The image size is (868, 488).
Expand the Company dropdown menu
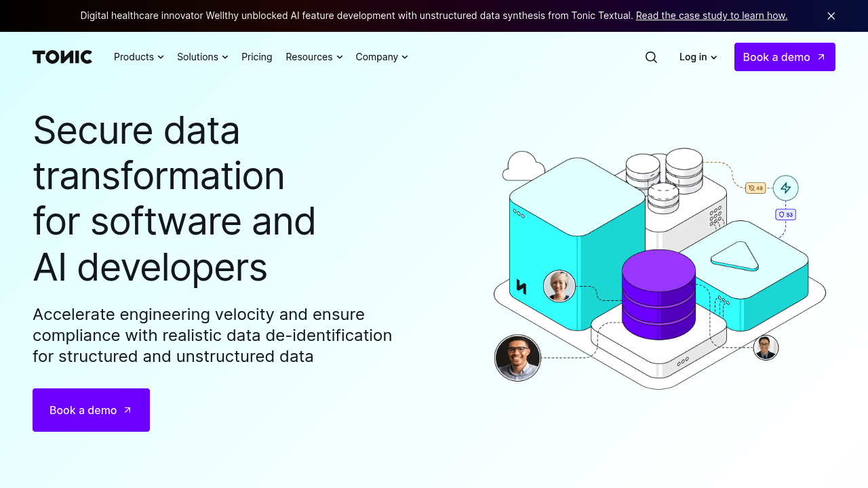[x=382, y=57]
